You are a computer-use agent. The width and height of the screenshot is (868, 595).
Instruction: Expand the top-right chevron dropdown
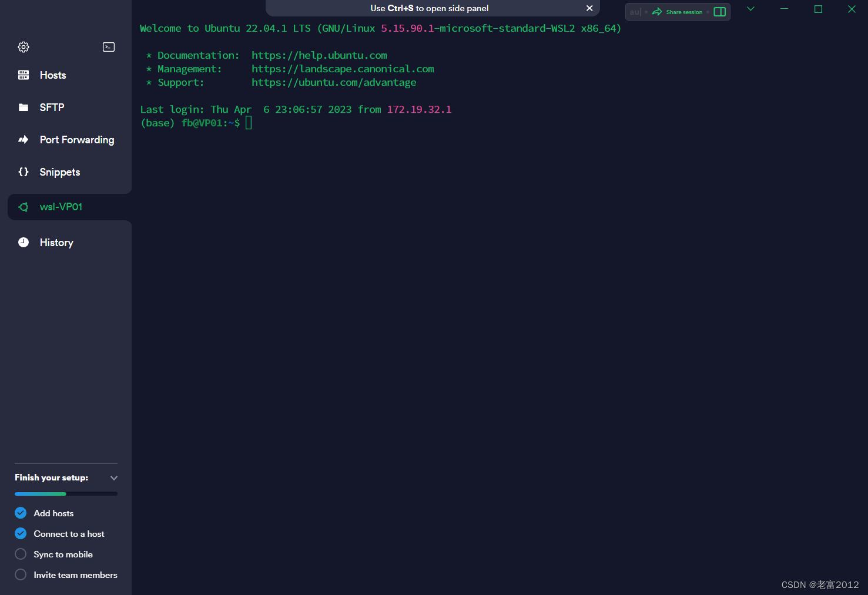[x=750, y=9]
